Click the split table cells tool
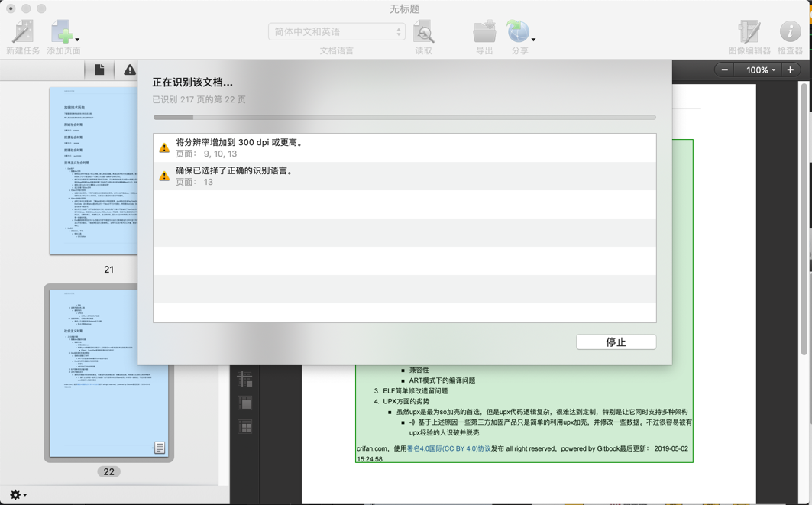 coord(244,427)
